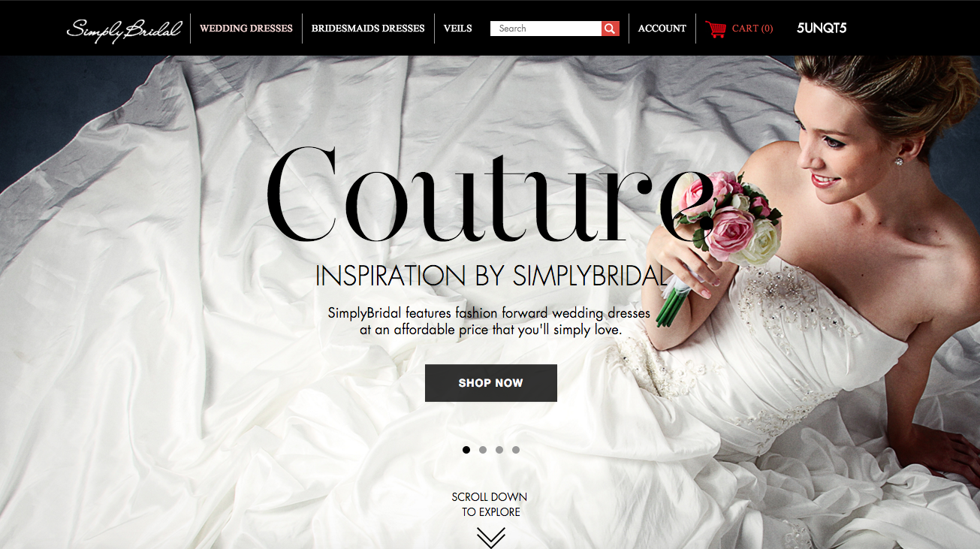Click the 5UNQT5 promo code text

point(822,29)
